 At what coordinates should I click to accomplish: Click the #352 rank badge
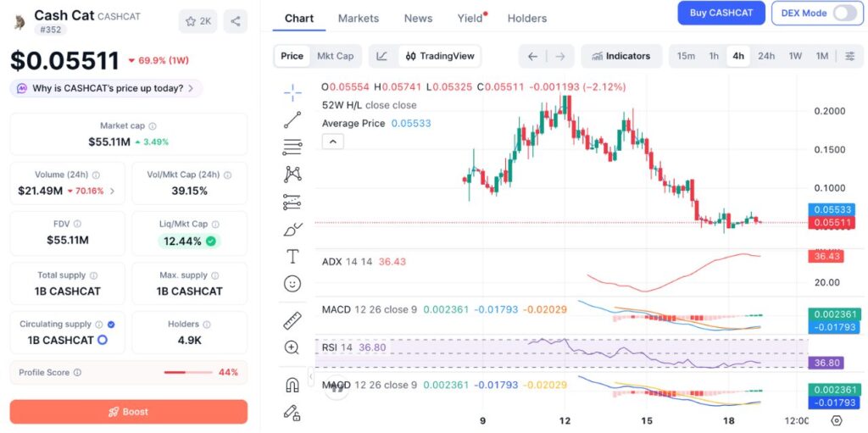click(50, 30)
